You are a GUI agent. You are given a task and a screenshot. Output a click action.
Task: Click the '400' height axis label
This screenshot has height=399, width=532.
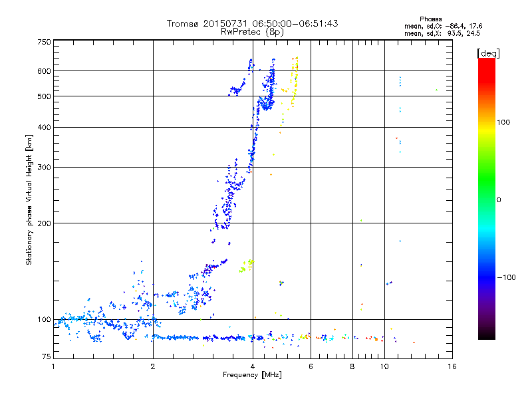click(44, 127)
